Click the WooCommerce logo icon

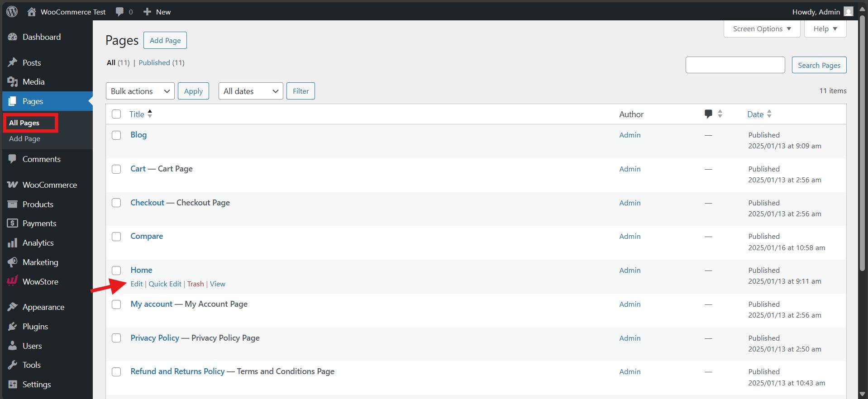pyautogui.click(x=13, y=185)
